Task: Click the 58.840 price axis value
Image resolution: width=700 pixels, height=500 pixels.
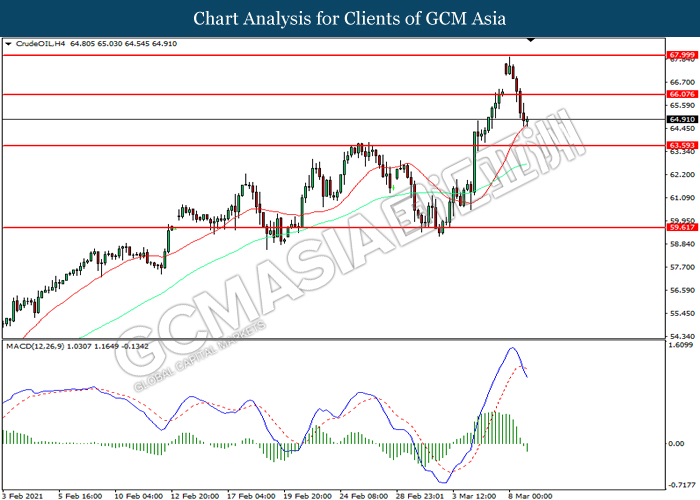Action: pyautogui.click(x=682, y=244)
